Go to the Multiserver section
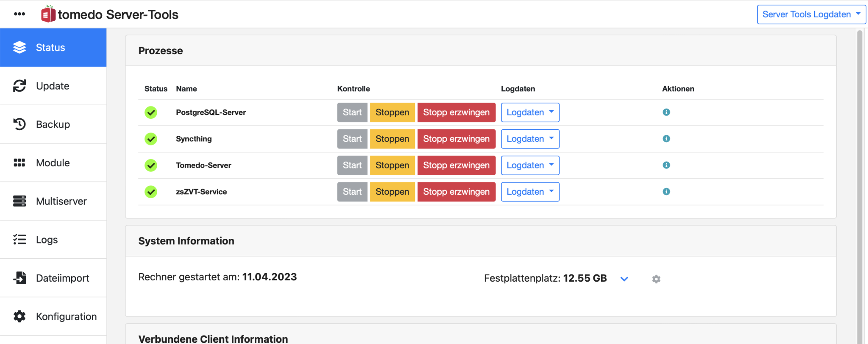Viewport: 868px width, 344px height. pos(53,201)
